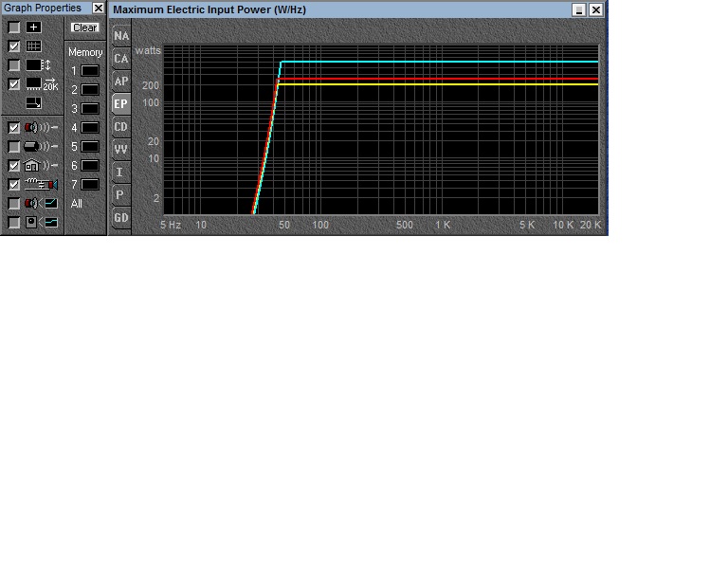Switch to the CD graph tab
This screenshot has width=728, height=582.
(121, 127)
